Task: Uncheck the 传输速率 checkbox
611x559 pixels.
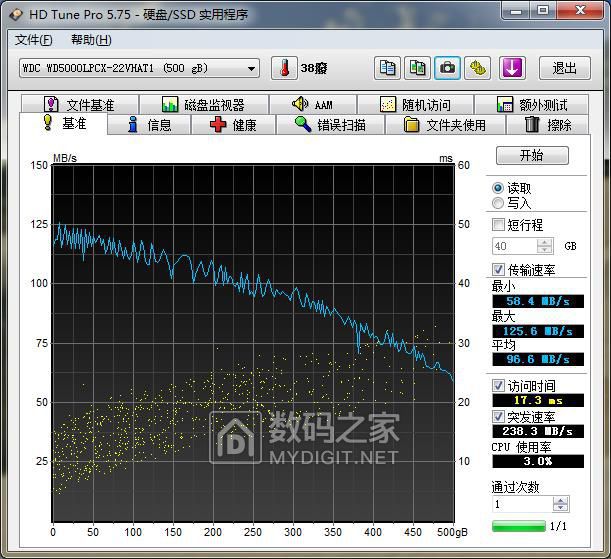Action: click(499, 270)
